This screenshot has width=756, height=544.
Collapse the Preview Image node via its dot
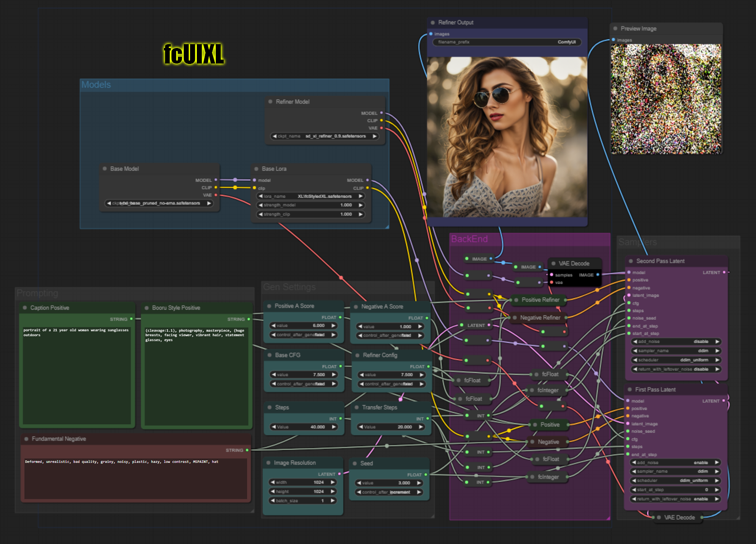point(615,29)
